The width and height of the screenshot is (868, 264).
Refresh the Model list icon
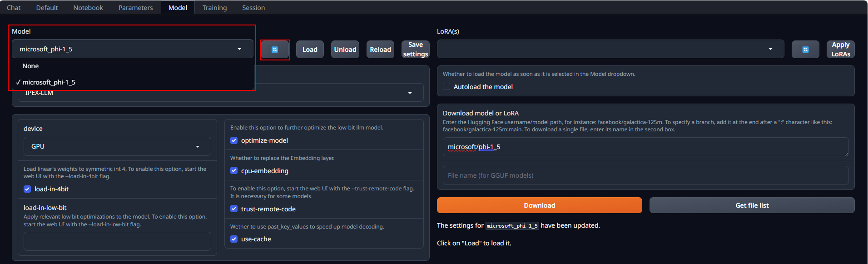[x=275, y=50]
